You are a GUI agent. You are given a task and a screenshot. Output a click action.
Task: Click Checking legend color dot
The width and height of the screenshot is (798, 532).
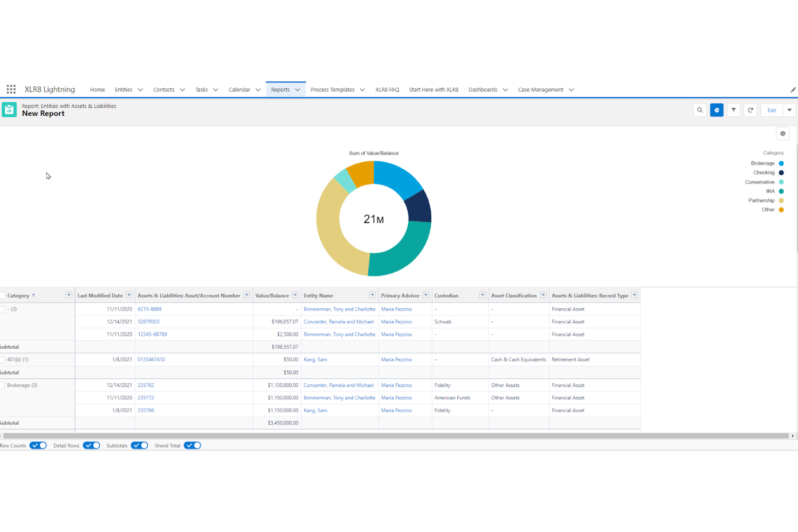(781, 172)
